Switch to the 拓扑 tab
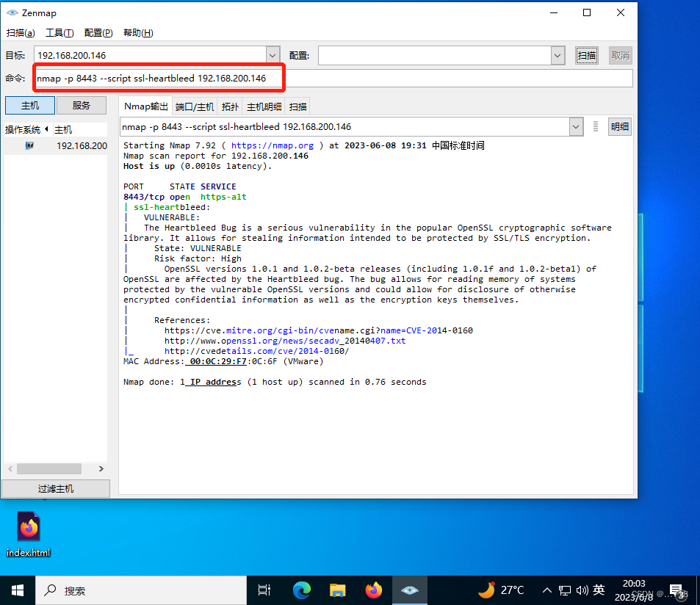The height and width of the screenshot is (605, 700). 230,106
